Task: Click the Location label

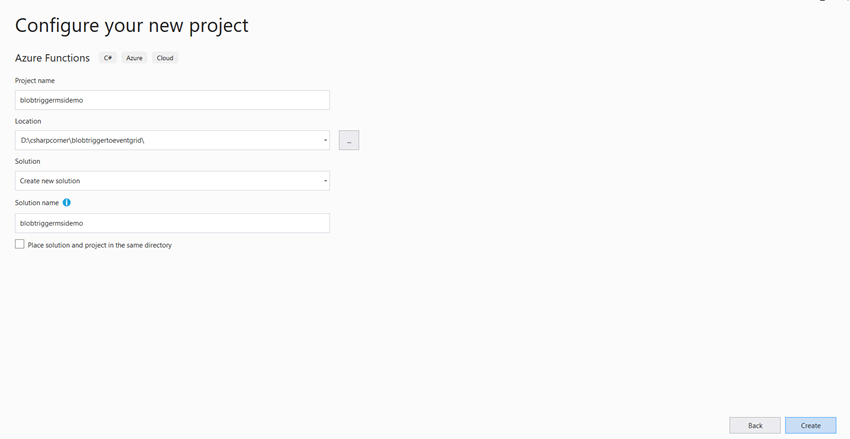Action: click(x=28, y=121)
